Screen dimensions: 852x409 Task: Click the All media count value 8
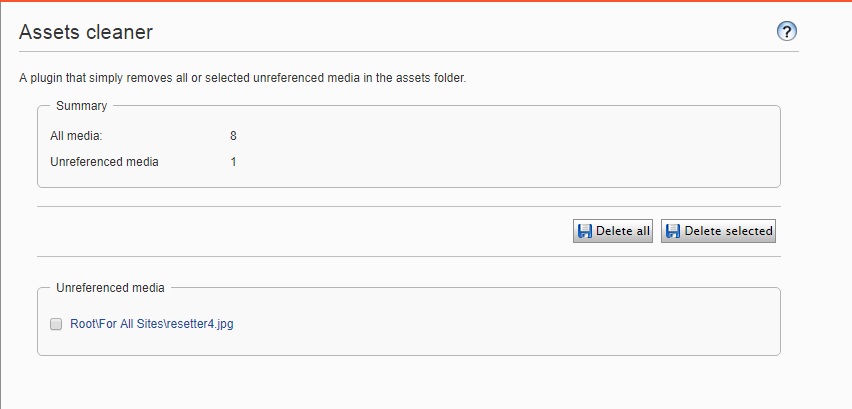point(233,135)
